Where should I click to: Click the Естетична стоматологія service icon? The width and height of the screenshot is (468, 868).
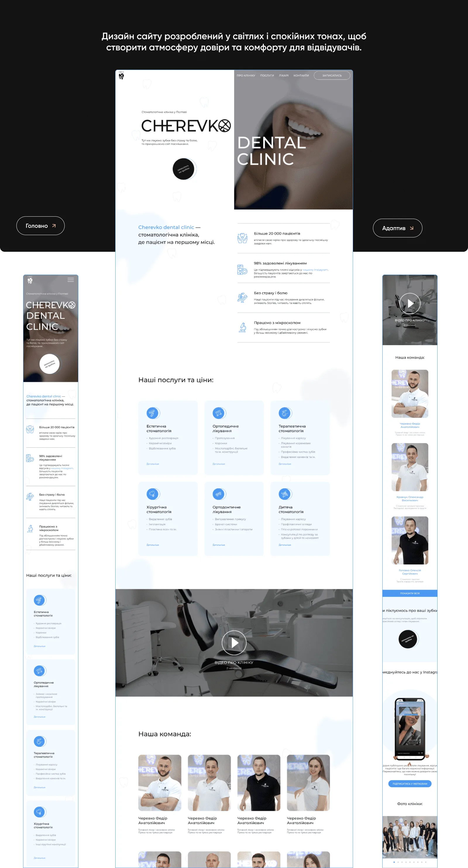tap(152, 413)
